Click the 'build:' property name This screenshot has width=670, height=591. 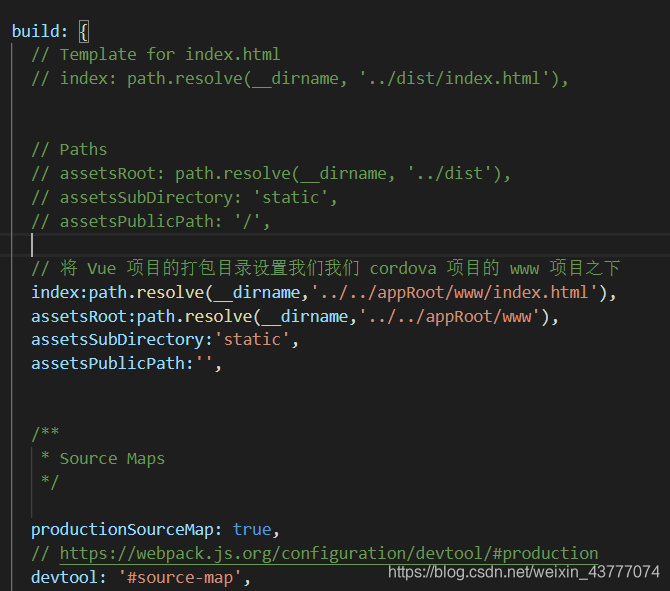(39, 32)
